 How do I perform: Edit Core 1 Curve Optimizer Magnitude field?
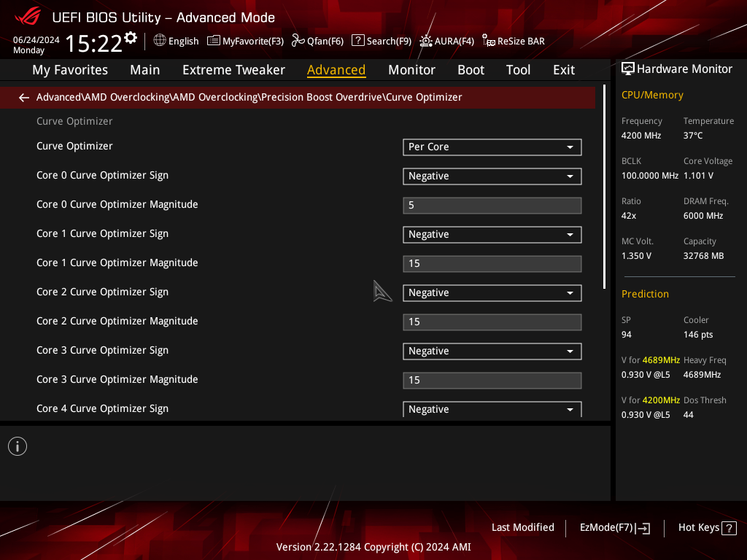tap(492, 264)
